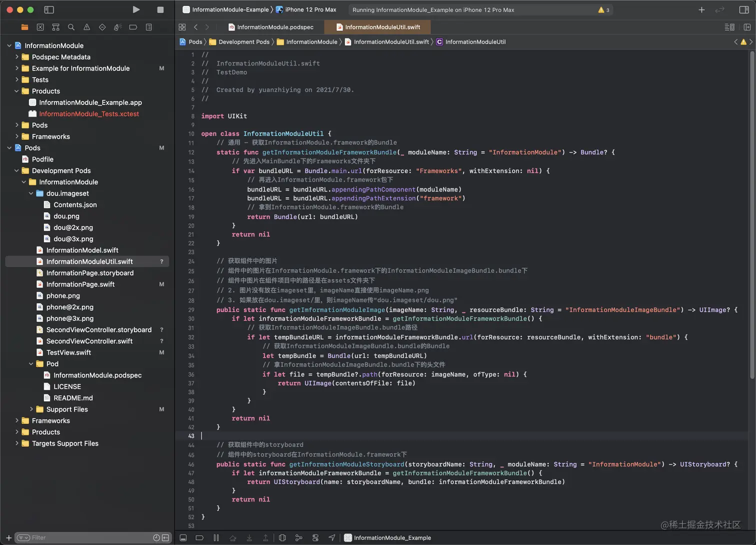Toggle recent files filter clock icon

[x=156, y=537]
